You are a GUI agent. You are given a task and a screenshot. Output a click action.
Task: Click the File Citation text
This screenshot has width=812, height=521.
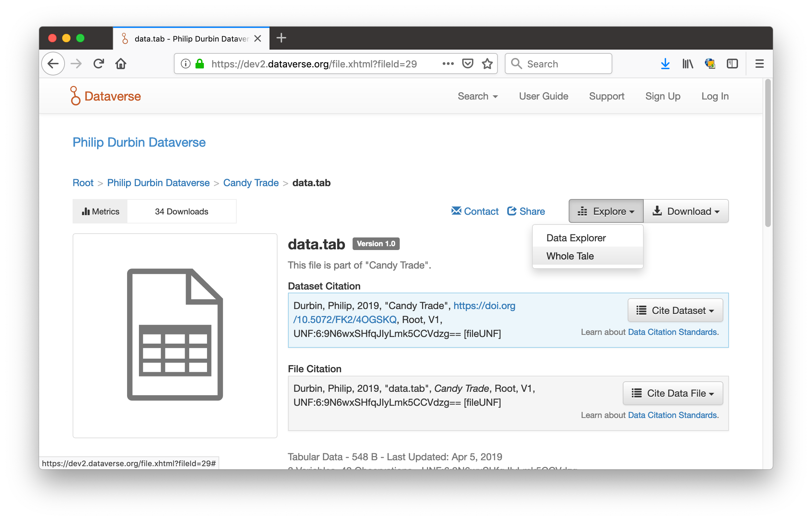pos(315,369)
